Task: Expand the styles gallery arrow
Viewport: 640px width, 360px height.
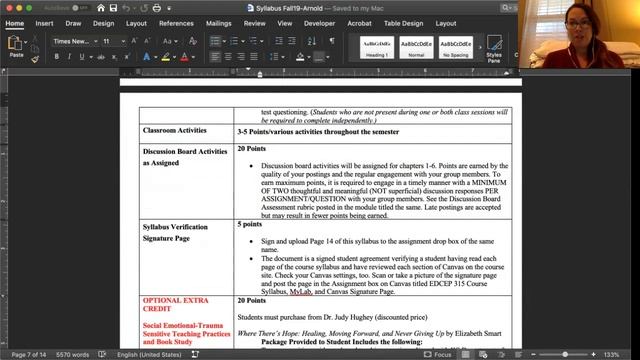Action: (x=480, y=47)
